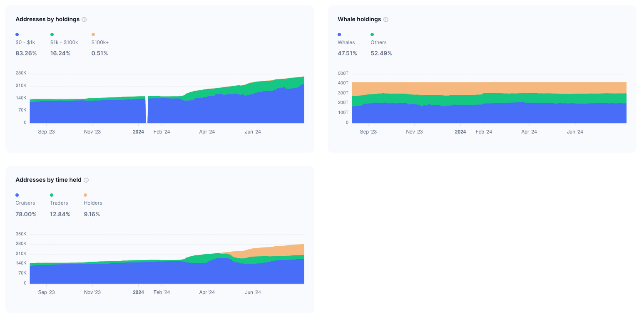Click the 500T axis label in Whale holdings
Screen dimensions: 644x319
343,73
